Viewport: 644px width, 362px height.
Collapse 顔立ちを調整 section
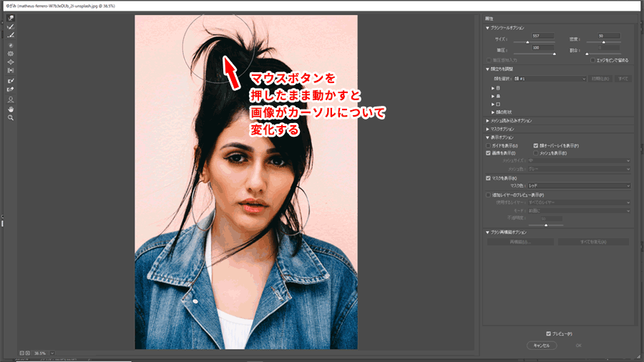487,69
